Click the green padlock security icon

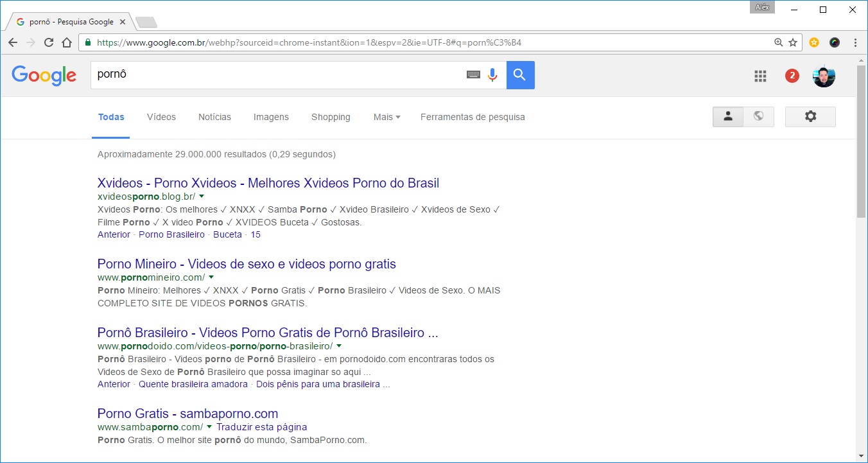(88, 42)
